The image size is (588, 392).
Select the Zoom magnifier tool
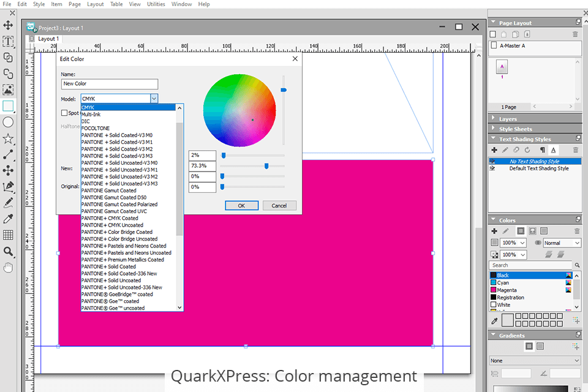point(8,251)
